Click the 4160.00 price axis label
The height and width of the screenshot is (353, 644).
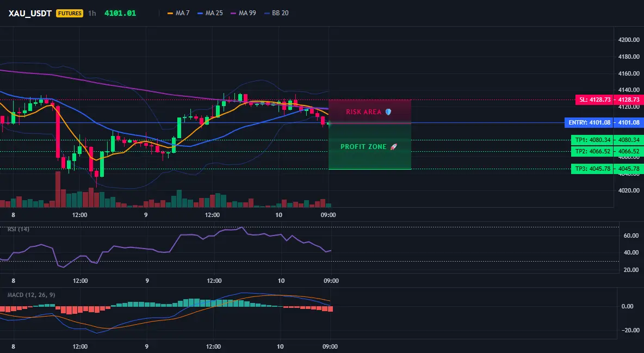click(629, 73)
